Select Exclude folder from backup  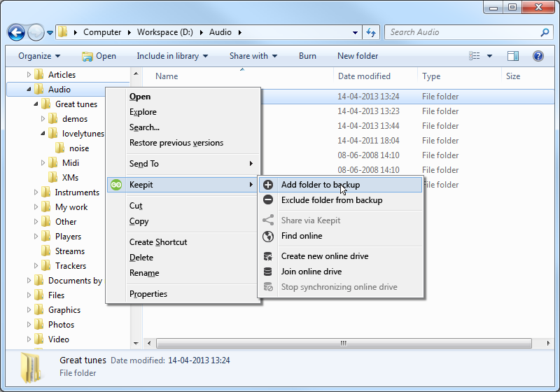341,200
